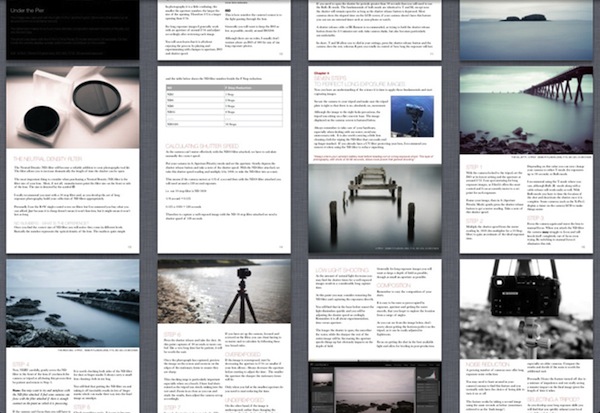Click the 'UNDEREXPOSED' heading
Image resolution: width=600 pixels, height=413 pixels.
[x=245, y=400]
